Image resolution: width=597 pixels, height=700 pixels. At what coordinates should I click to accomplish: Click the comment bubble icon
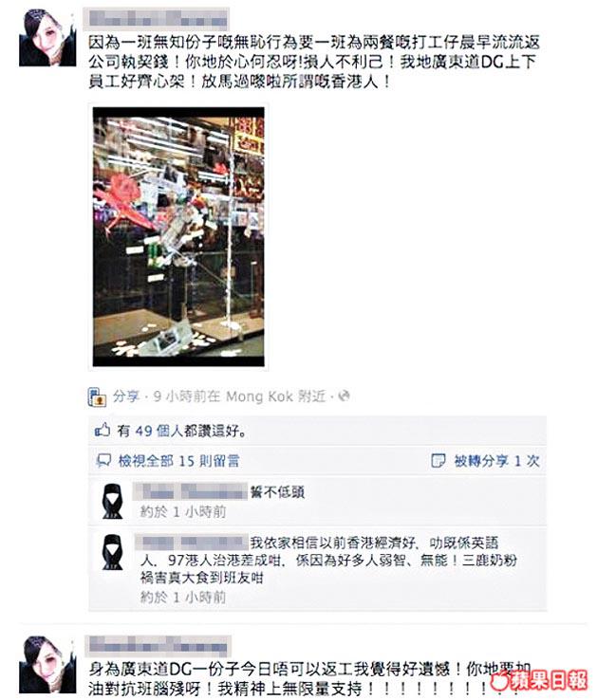pyautogui.click(x=103, y=460)
